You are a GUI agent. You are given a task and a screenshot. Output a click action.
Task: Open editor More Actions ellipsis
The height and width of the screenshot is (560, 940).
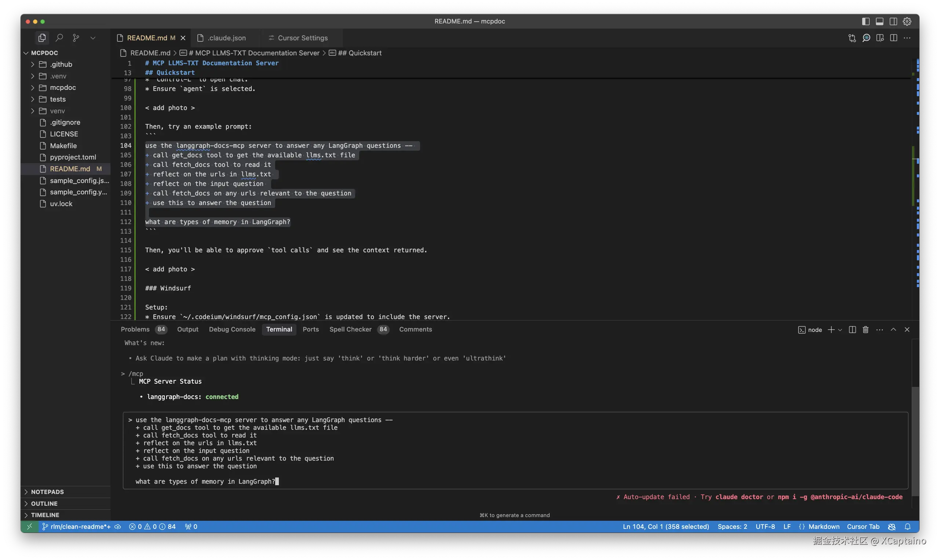[x=907, y=38]
